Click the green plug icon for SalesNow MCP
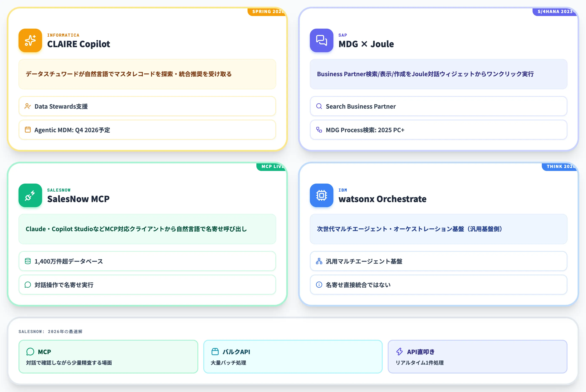The width and height of the screenshot is (586, 392). coord(30,195)
